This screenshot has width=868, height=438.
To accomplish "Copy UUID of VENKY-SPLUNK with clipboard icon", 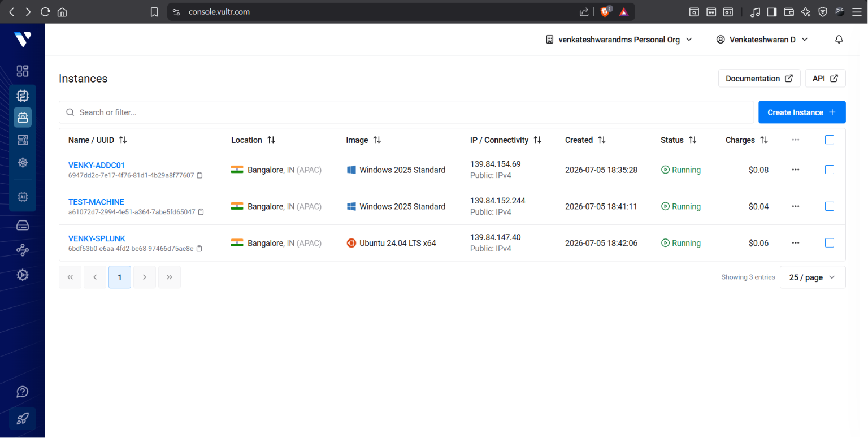I will (x=199, y=249).
